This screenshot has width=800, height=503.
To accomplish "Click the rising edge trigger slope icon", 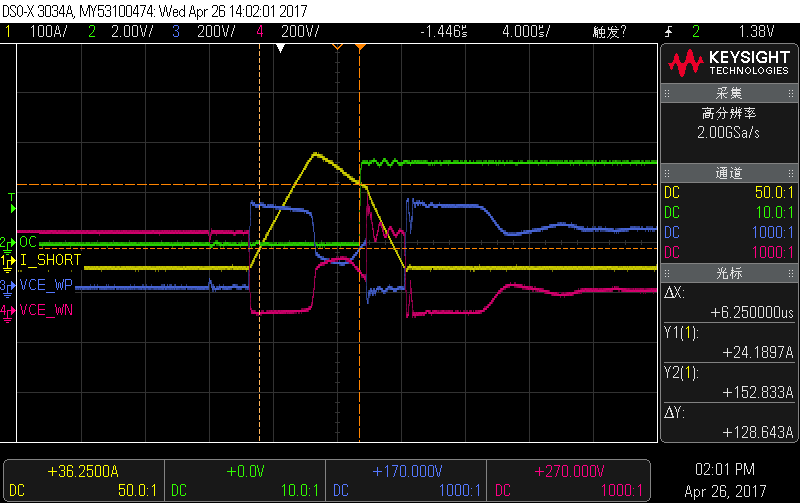I will 668,32.
